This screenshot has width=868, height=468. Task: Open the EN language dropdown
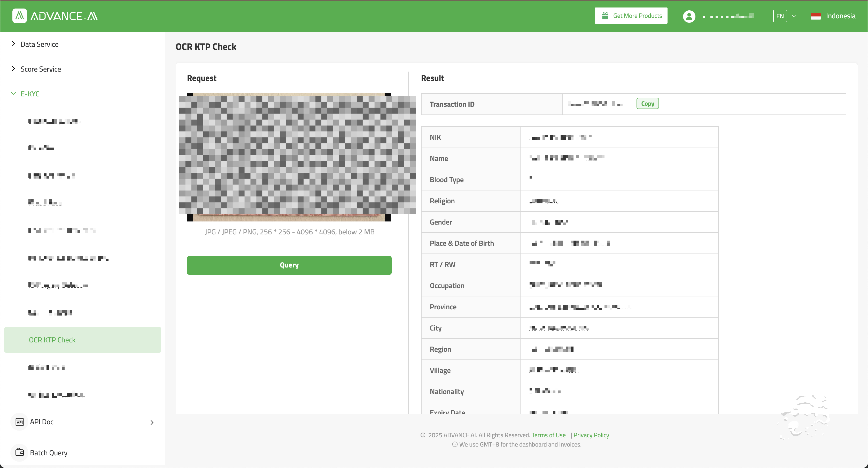pos(785,16)
